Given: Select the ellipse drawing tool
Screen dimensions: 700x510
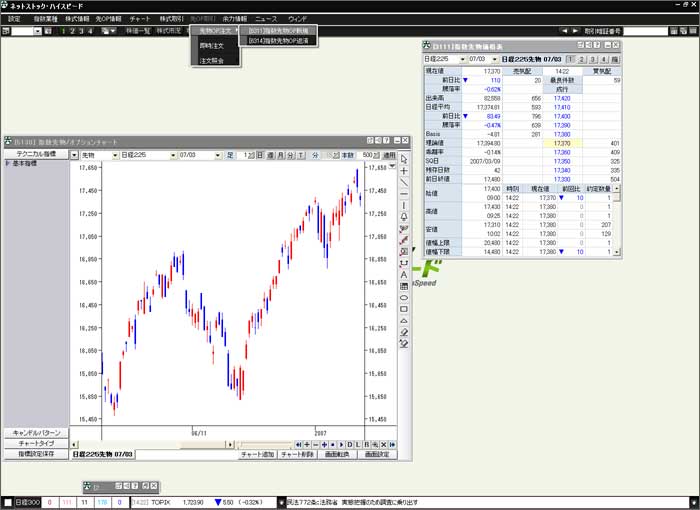Looking at the screenshot, I should (x=404, y=298).
